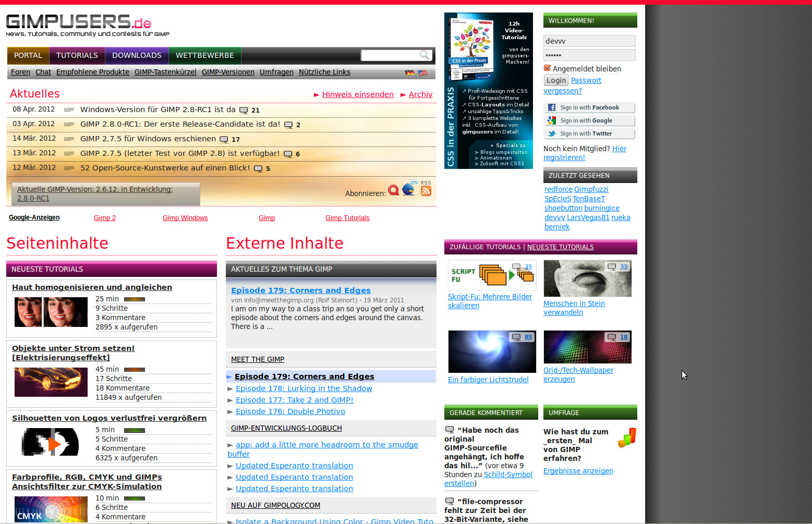Open the WETTBEWERBE tab
Viewport: 812px width, 524px height.
205,55
